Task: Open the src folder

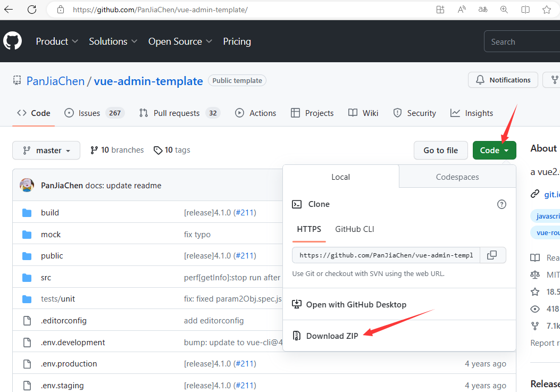Action: pos(46,277)
